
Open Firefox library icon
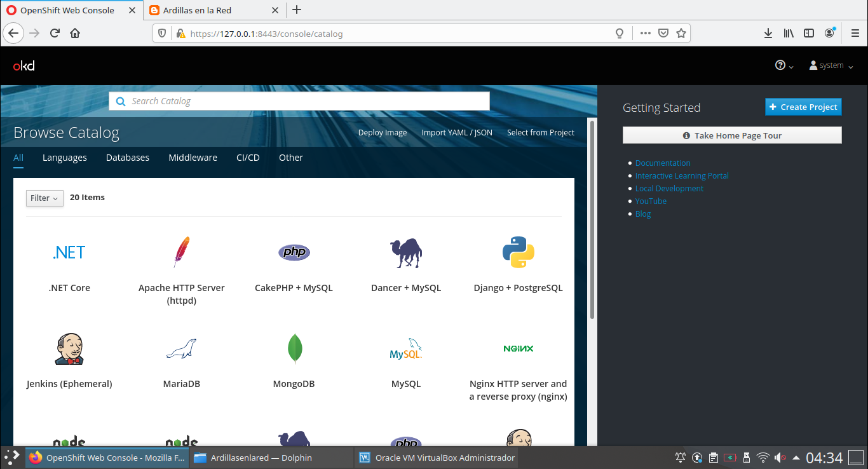click(x=789, y=33)
